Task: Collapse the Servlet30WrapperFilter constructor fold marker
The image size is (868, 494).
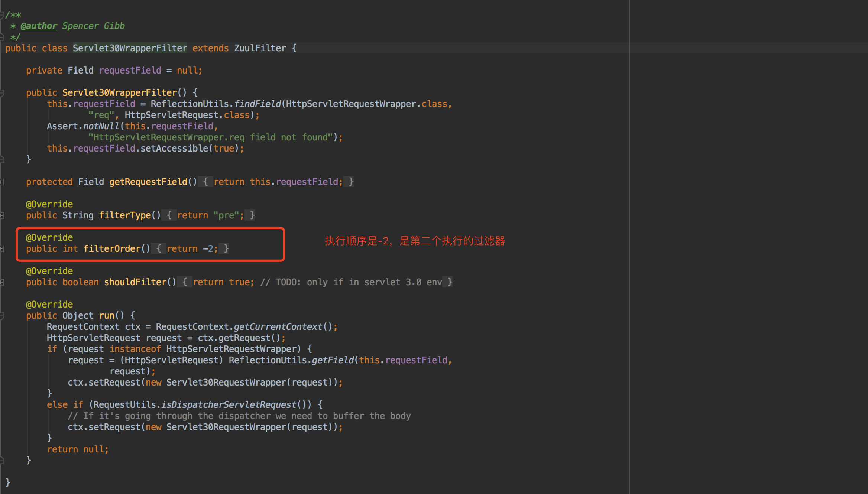Action: point(2,93)
